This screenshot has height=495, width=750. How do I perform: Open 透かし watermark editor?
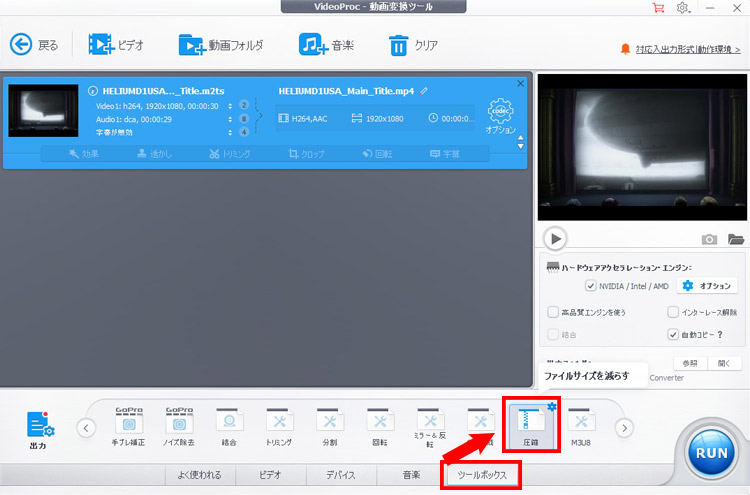[154, 154]
